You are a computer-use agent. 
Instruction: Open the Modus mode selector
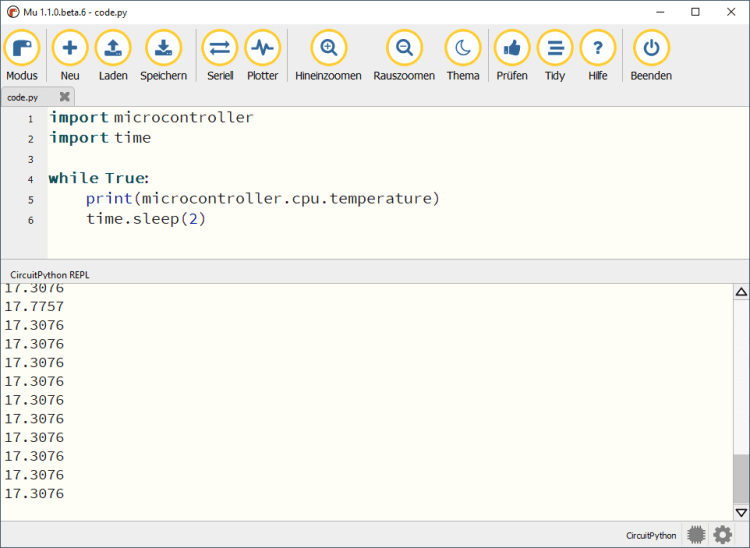coord(22,48)
